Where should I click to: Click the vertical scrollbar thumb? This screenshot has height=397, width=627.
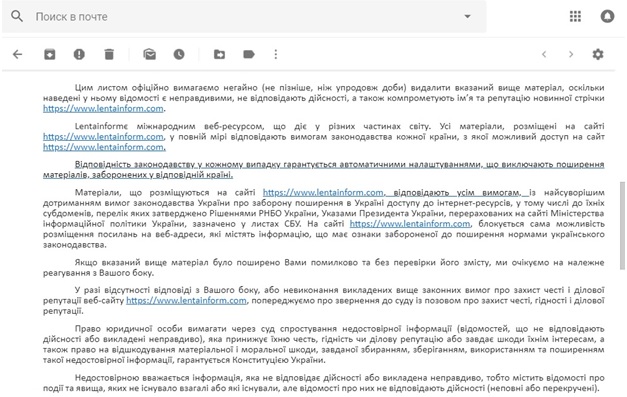(x=622, y=225)
